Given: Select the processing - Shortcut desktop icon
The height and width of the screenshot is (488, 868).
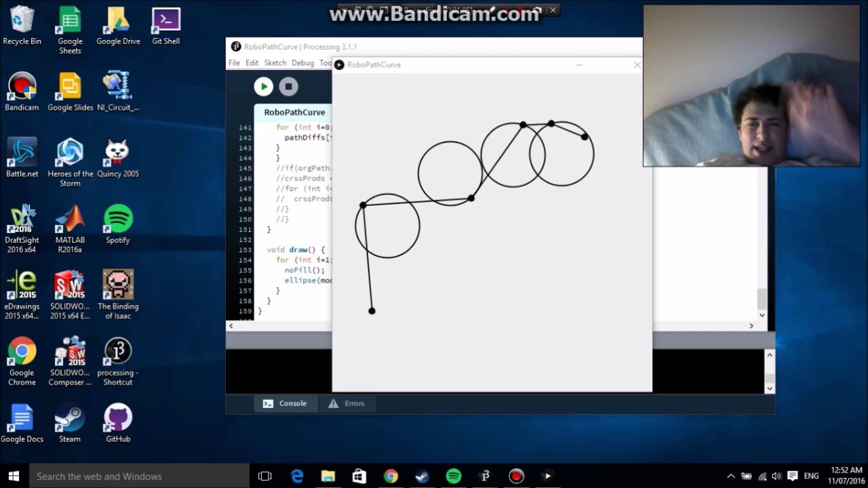Looking at the screenshot, I should (118, 363).
